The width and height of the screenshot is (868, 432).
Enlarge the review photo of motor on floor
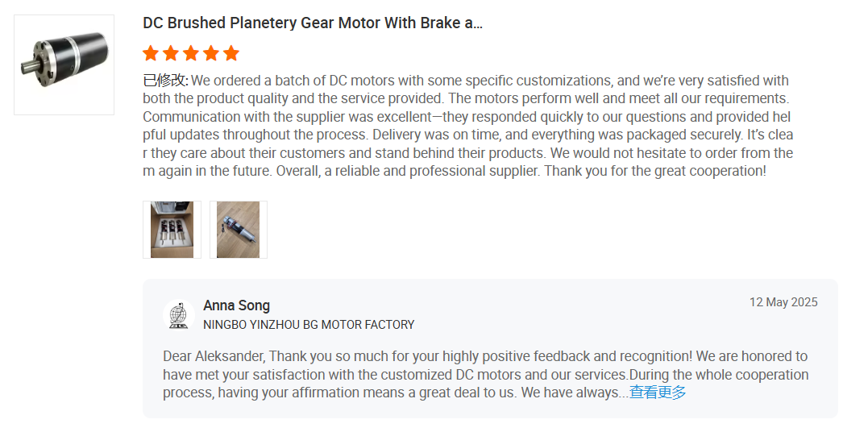coord(239,230)
